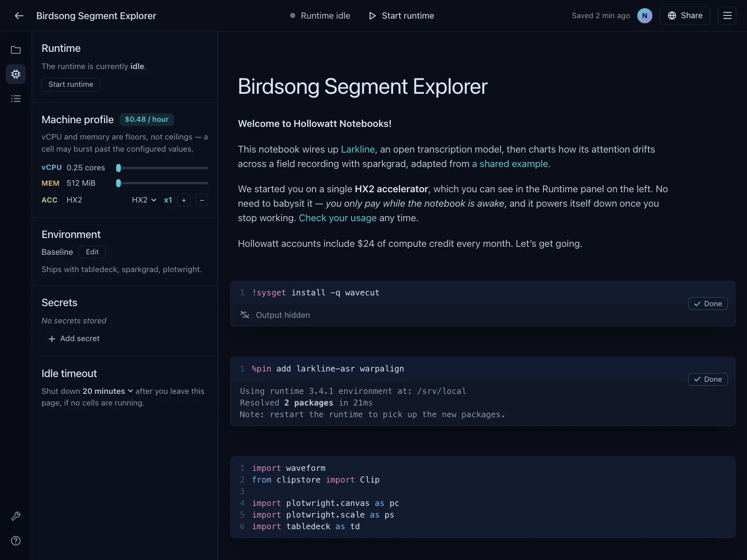Image resolution: width=747 pixels, height=560 pixels.
Task: Click the '0.25 cores' value
Action: tap(86, 168)
